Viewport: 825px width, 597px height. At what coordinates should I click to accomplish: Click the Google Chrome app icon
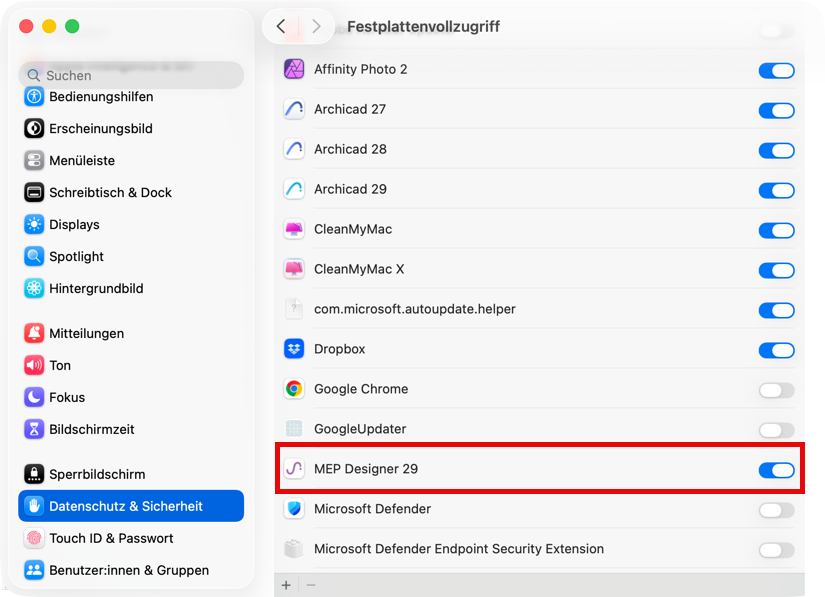[x=294, y=389]
